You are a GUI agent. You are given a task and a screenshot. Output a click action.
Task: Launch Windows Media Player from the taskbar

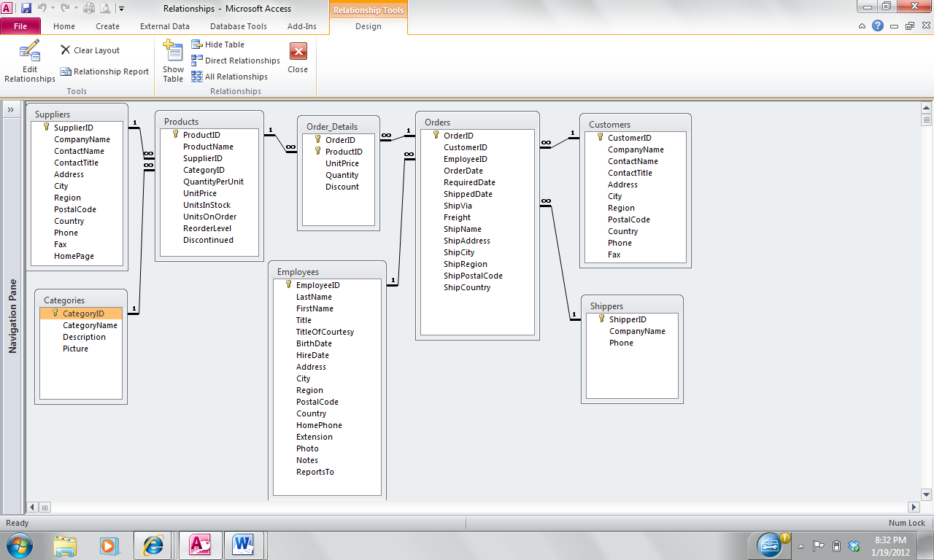point(109,545)
